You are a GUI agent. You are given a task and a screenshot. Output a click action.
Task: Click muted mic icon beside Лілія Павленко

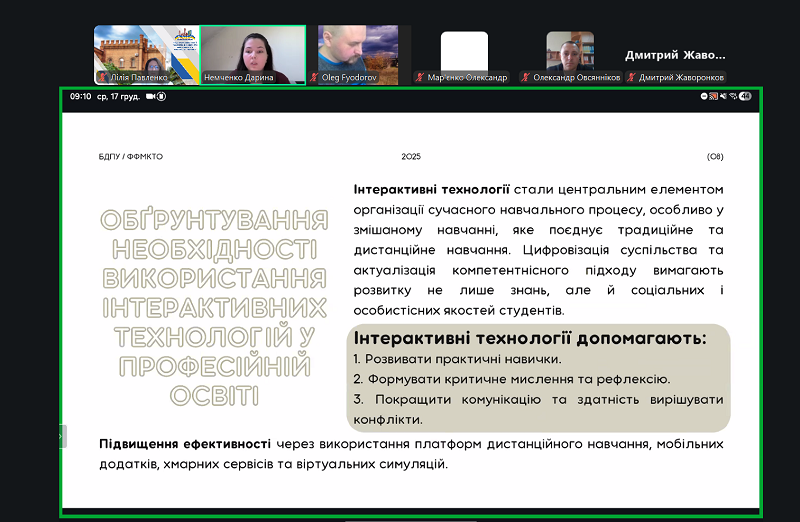pyautogui.click(x=102, y=77)
